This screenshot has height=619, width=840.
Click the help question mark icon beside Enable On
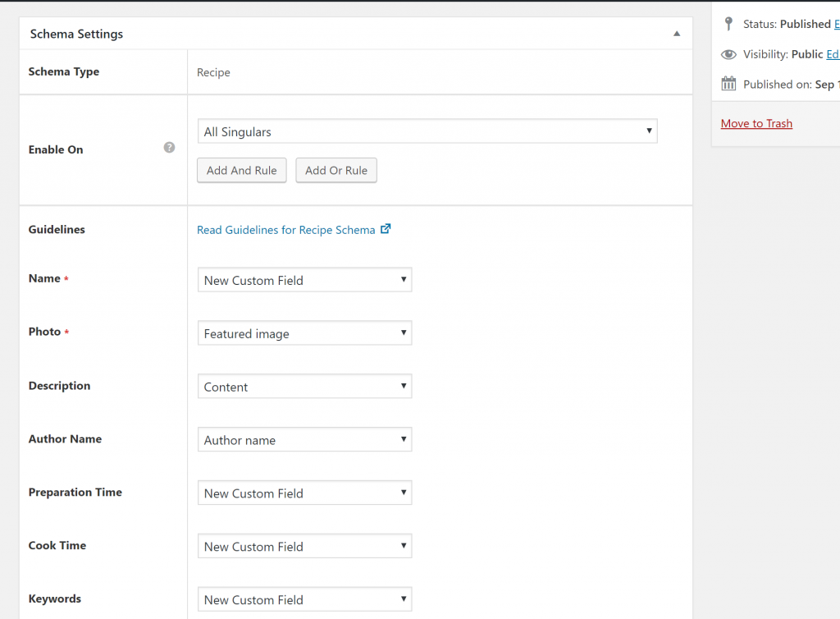(x=169, y=148)
